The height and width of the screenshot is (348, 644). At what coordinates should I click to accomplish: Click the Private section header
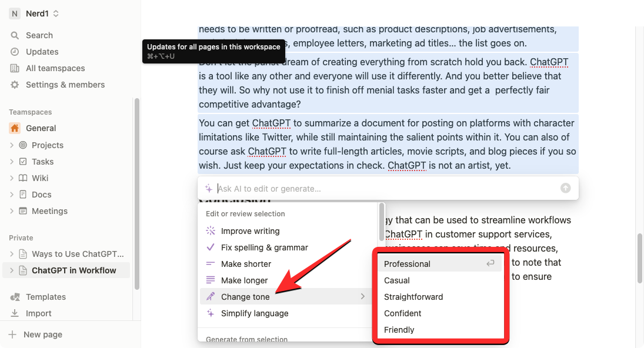[x=21, y=237]
